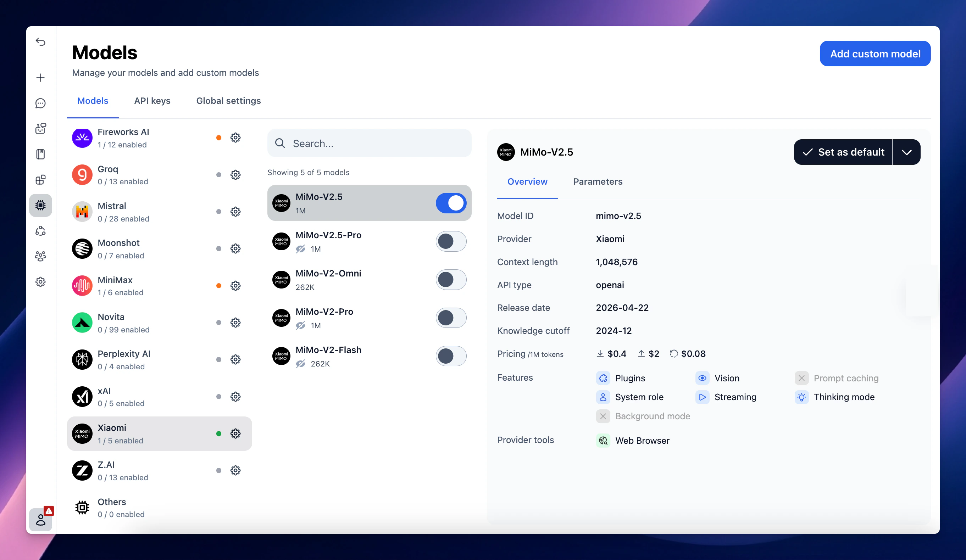Select the MiMo-V2-Omni model name
Image resolution: width=966 pixels, height=560 pixels.
pos(328,274)
